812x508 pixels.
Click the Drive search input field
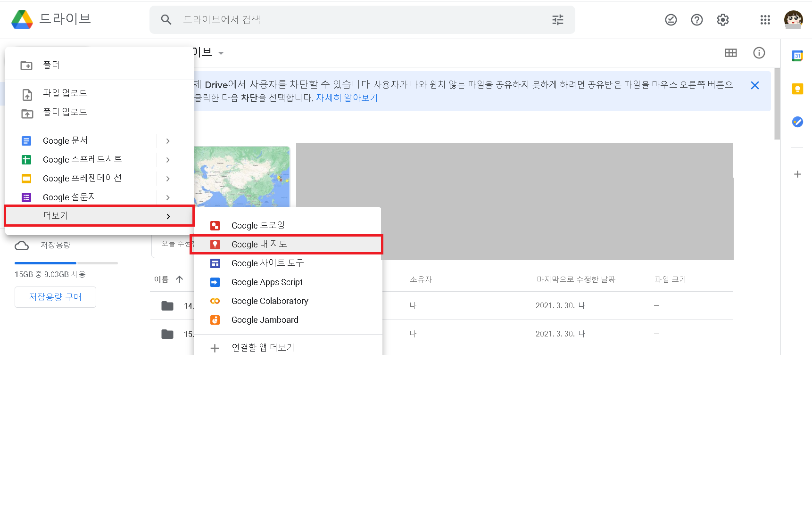362,20
